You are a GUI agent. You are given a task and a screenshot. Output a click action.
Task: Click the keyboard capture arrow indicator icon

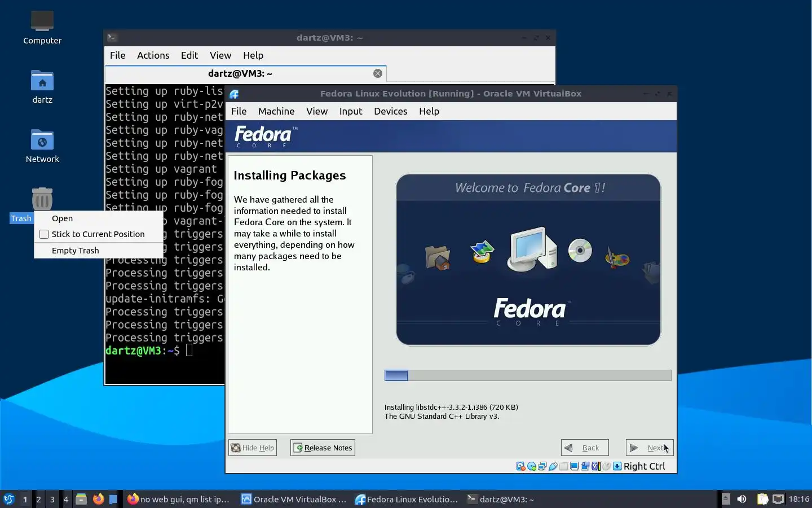[x=617, y=466]
